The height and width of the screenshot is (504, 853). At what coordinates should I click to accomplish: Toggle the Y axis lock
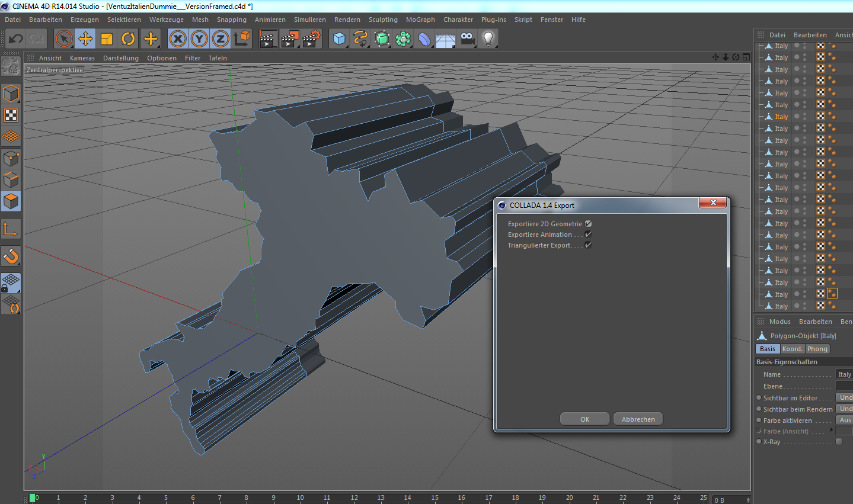(x=199, y=39)
